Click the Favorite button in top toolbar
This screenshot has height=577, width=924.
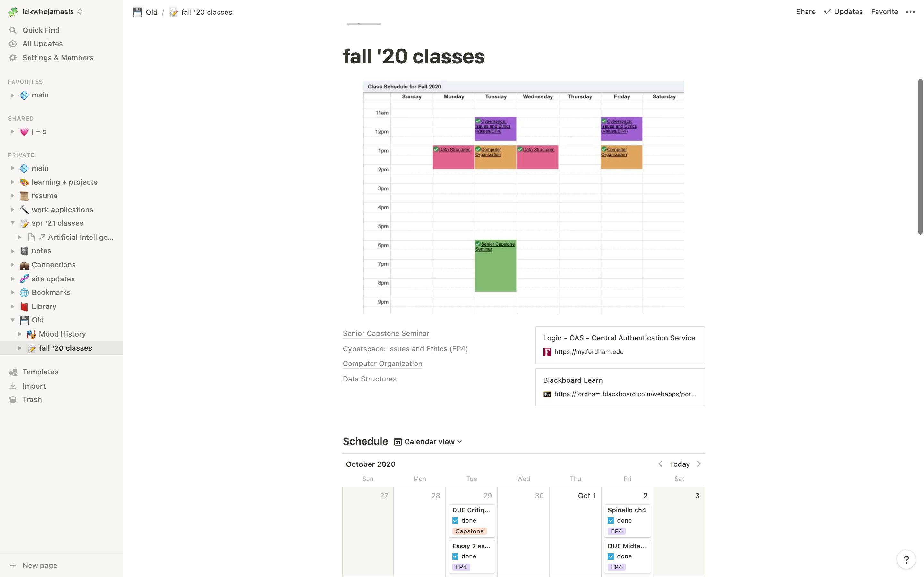885,12
